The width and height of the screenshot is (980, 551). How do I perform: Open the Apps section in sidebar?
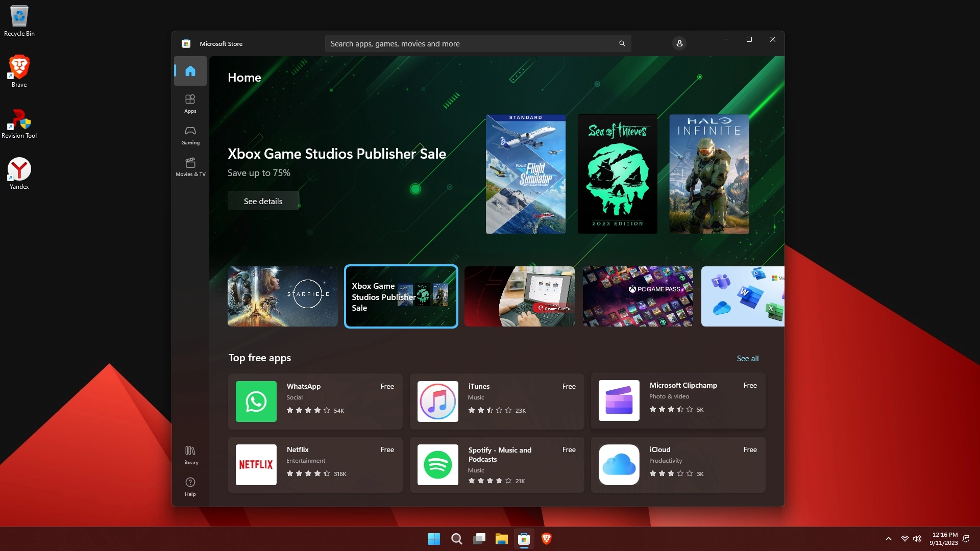coord(190,103)
